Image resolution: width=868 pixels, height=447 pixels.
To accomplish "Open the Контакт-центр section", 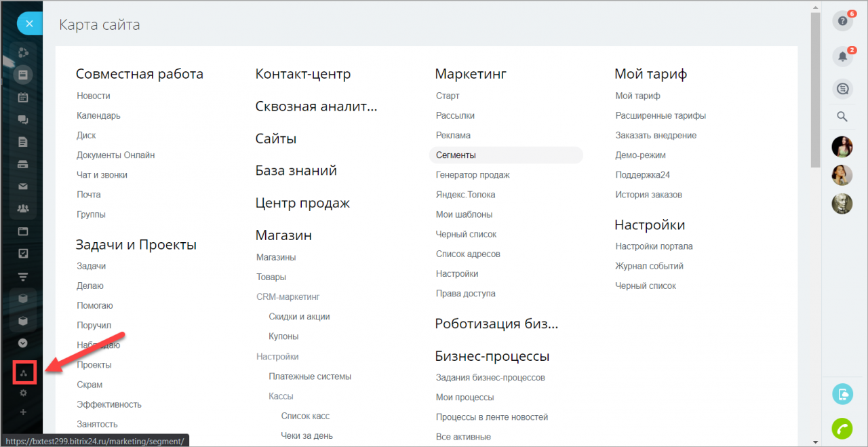I will pyautogui.click(x=303, y=74).
